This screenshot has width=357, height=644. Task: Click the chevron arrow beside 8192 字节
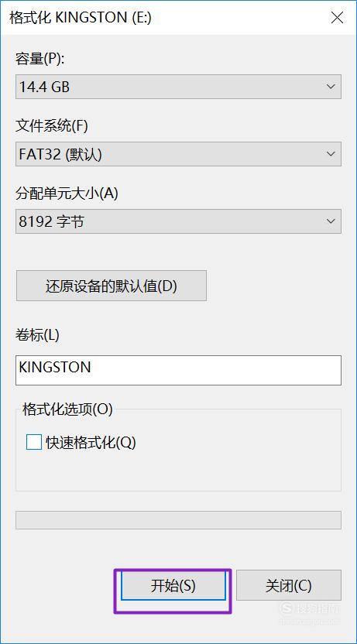click(331, 221)
